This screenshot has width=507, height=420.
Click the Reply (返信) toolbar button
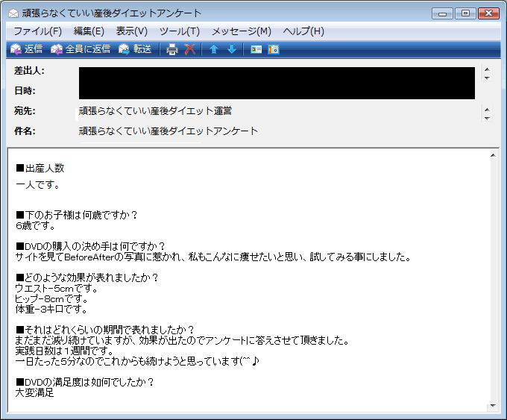[27, 49]
